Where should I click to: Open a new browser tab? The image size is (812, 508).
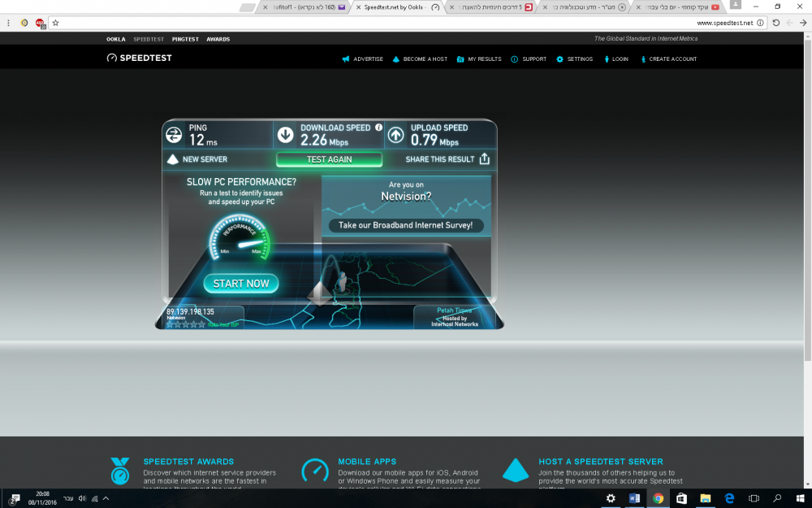tap(248, 7)
